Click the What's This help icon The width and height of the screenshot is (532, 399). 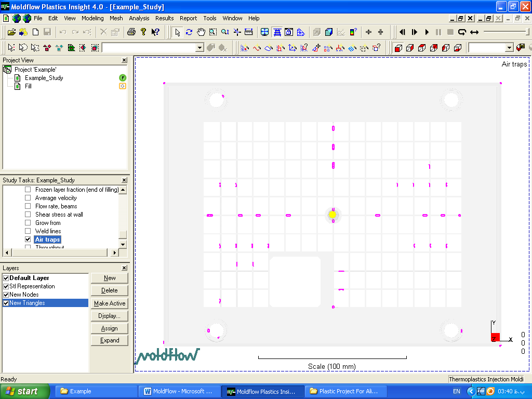tap(155, 32)
